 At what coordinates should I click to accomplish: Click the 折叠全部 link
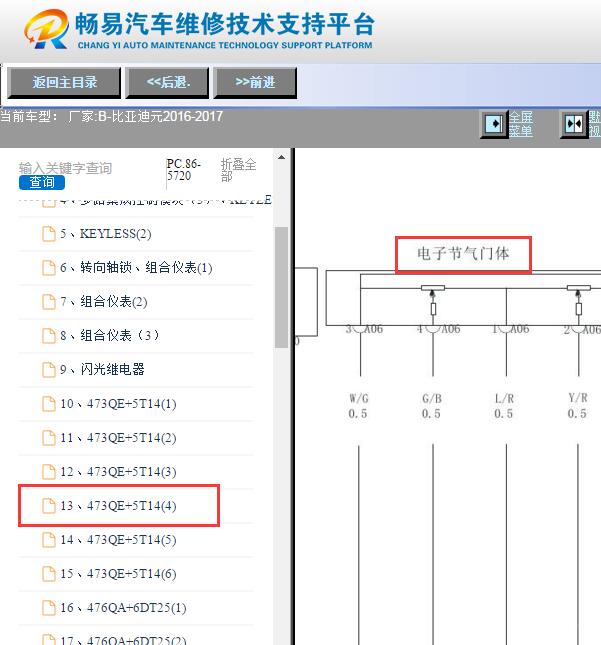[238, 170]
